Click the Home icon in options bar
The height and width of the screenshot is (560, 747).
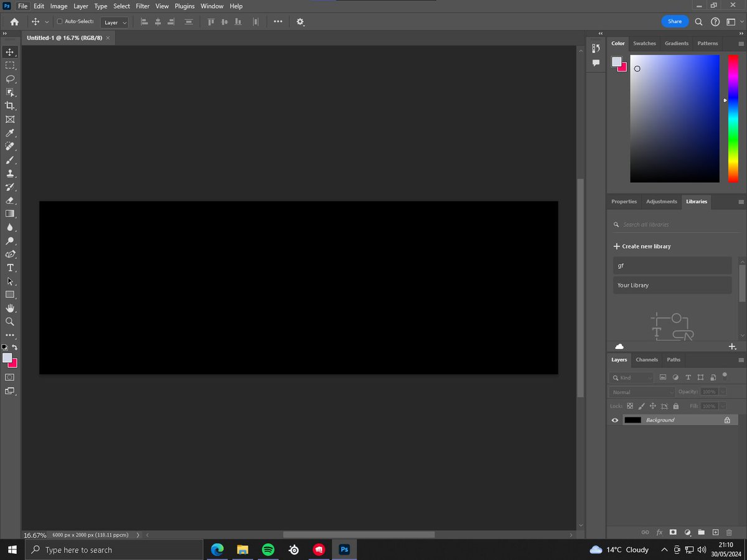[14, 22]
